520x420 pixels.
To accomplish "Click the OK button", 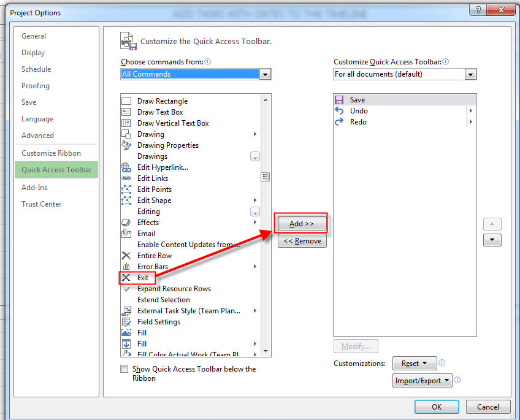I will pyautogui.click(x=436, y=407).
